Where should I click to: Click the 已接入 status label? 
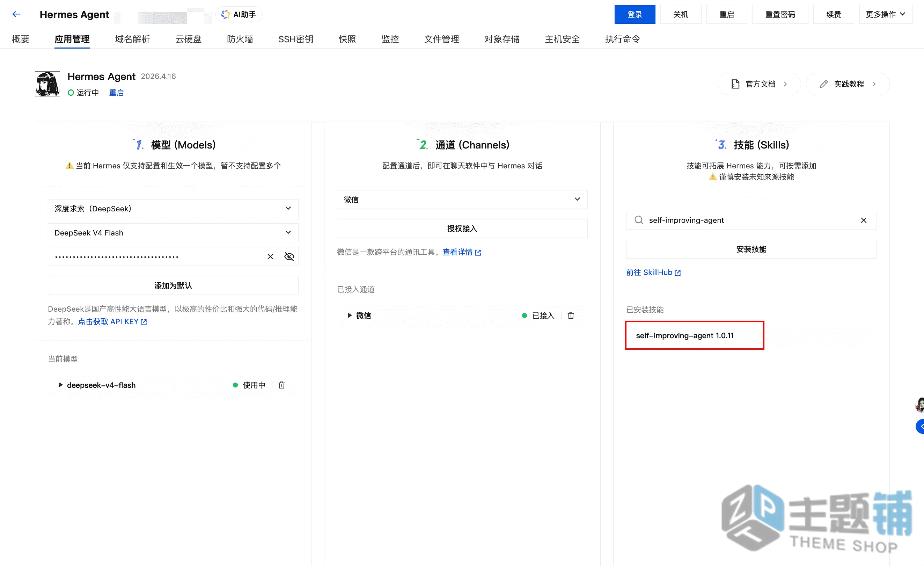[x=543, y=315]
